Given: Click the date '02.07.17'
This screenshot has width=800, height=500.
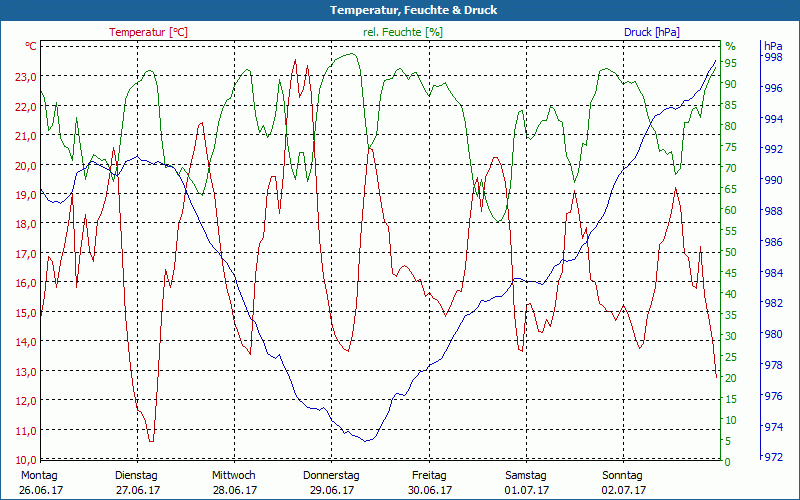Looking at the screenshot, I should [624, 490].
